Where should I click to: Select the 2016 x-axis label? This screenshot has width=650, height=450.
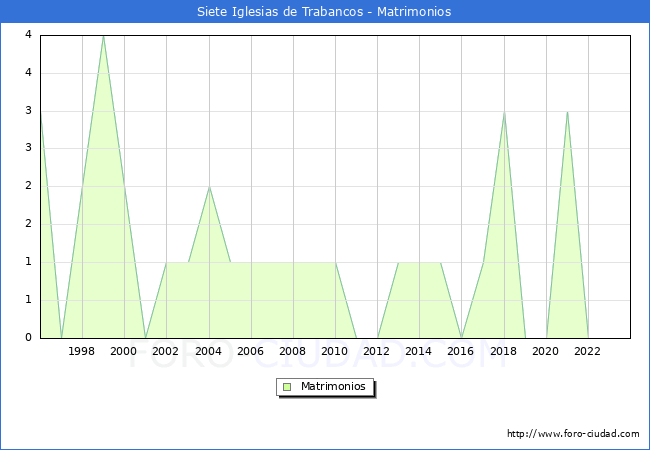click(x=461, y=351)
